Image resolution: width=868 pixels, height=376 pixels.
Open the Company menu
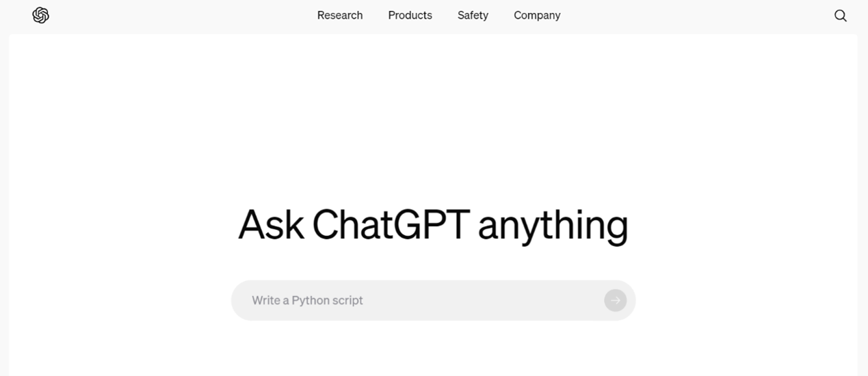[x=537, y=15]
